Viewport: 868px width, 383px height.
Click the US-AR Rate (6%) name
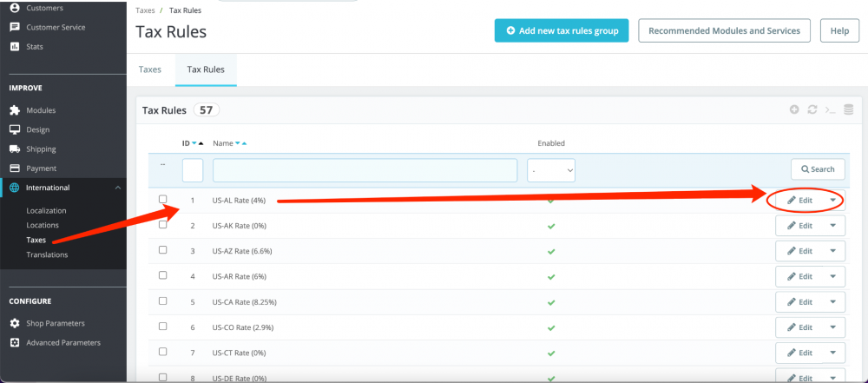[240, 276]
